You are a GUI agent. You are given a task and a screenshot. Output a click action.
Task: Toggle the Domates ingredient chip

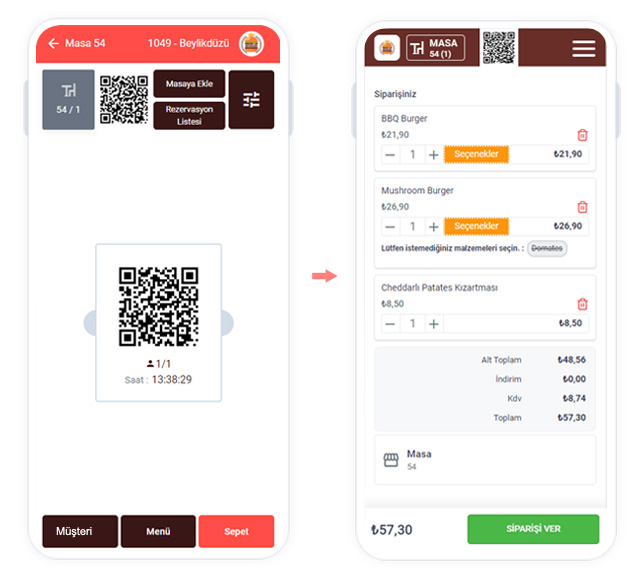547,248
